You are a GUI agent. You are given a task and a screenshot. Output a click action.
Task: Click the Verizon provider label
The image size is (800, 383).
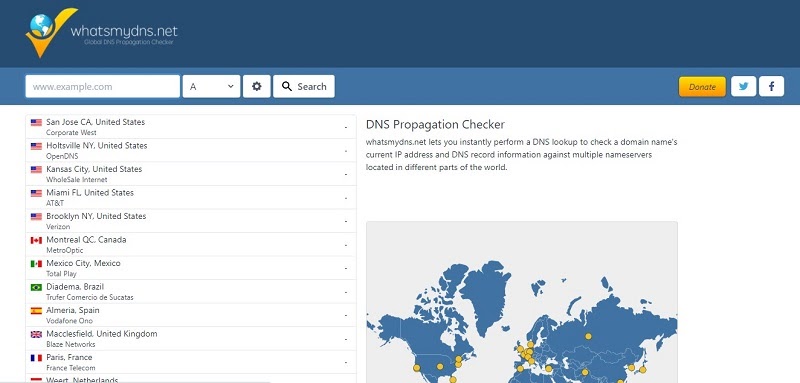58,226
